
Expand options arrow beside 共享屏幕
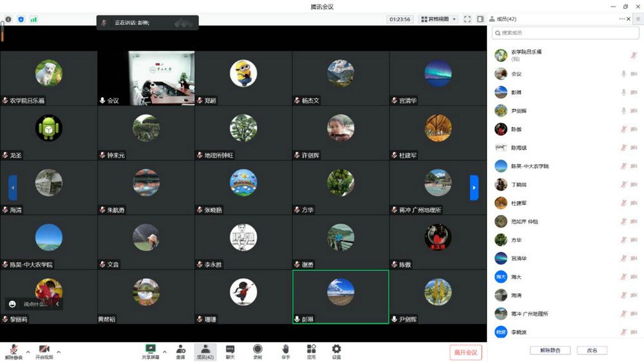pos(164,352)
